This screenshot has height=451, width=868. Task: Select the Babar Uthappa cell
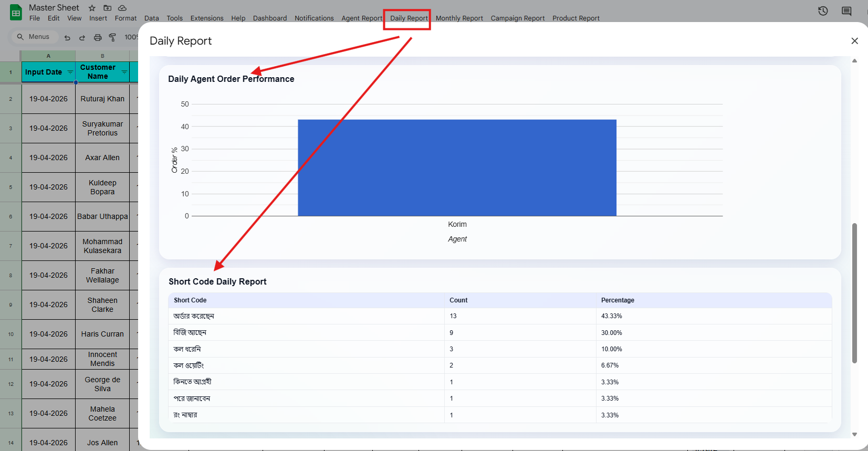click(x=102, y=216)
